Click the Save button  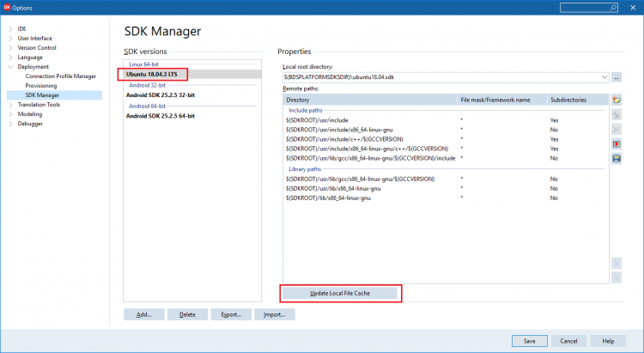coord(530,341)
